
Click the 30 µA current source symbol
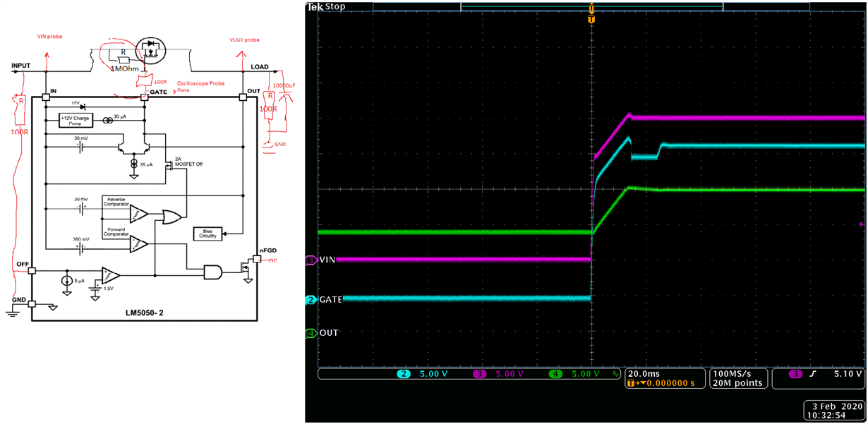point(107,121)
